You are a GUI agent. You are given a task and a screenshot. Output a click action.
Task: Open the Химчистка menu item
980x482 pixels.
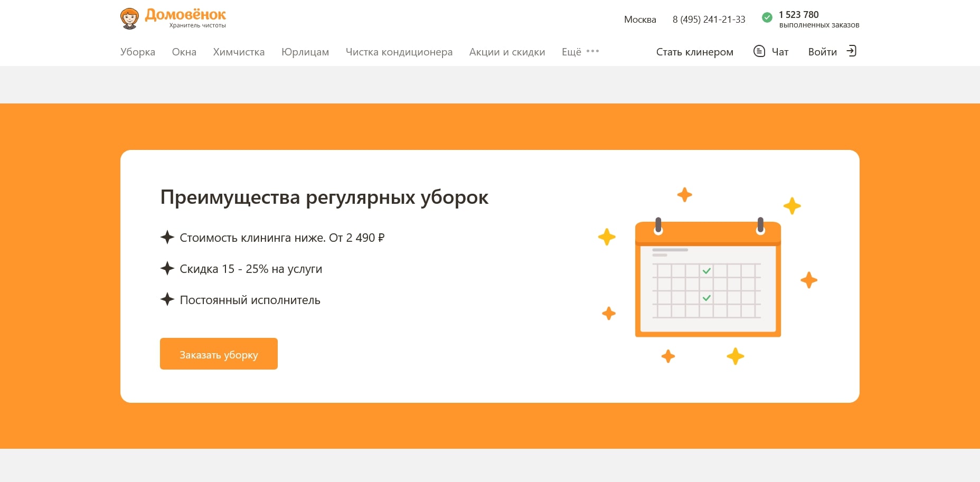coord(238,52)
